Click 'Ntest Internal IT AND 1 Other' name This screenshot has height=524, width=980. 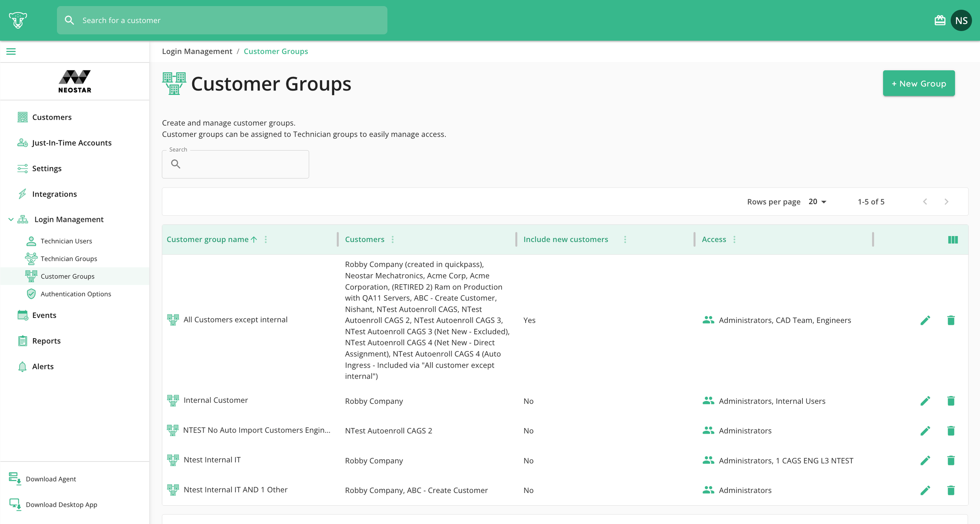click(x=235, y=490)
